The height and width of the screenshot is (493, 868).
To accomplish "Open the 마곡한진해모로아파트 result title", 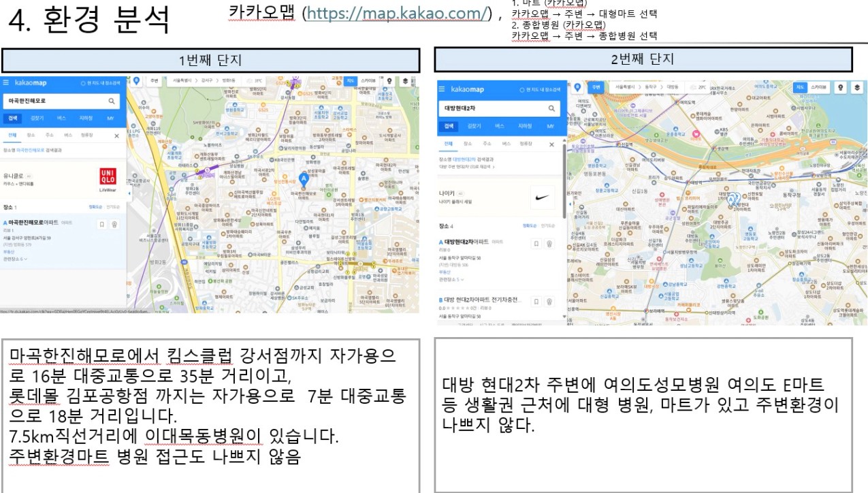I will (35, 223).
